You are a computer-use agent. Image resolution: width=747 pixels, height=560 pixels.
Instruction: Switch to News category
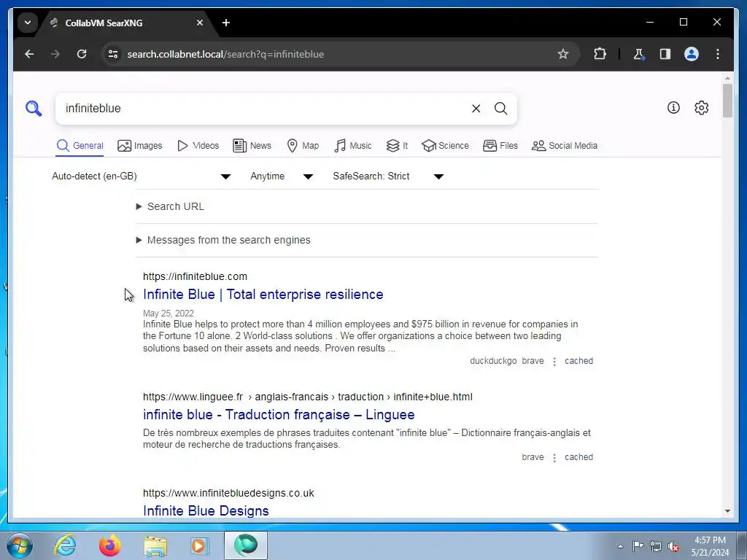tap(252, 146)
